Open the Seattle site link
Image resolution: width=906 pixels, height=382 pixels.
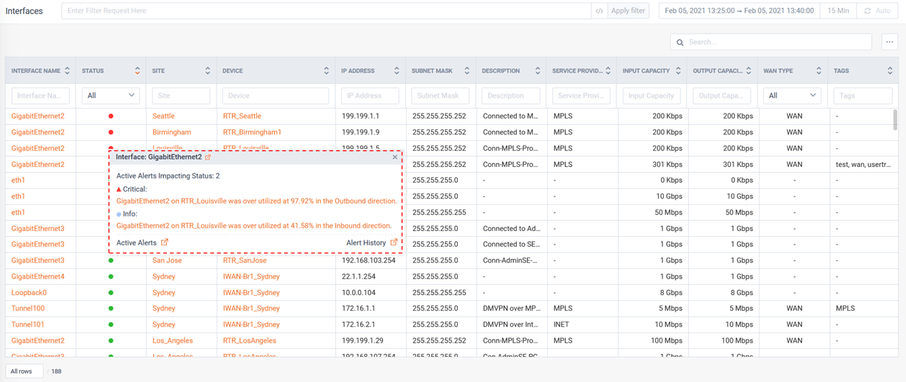click(164, 116)
